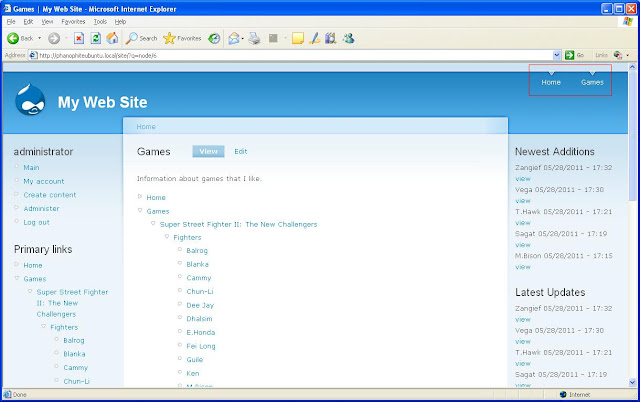Switch to the View tab of Games
The width and height of the screenshot is (640, 402).
(x=208, y=151)
